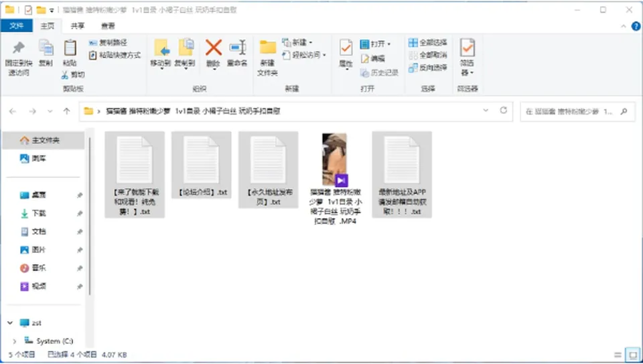
Task: Click the 属性 properties icon
Action: pos(346,48)
